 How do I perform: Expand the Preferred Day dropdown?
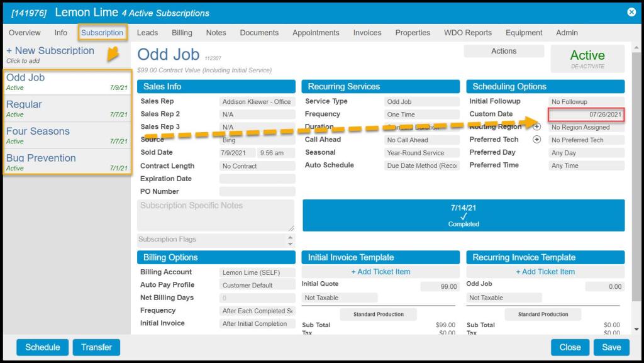(x=586, y=153)
